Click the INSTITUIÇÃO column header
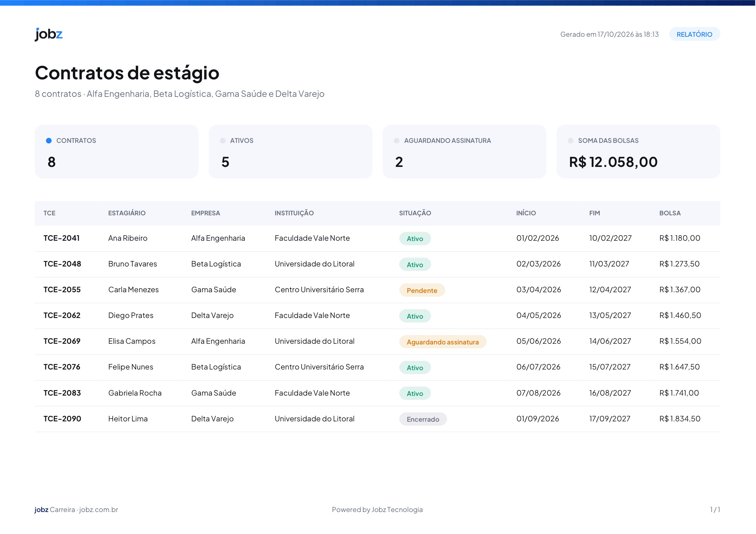 294,213
